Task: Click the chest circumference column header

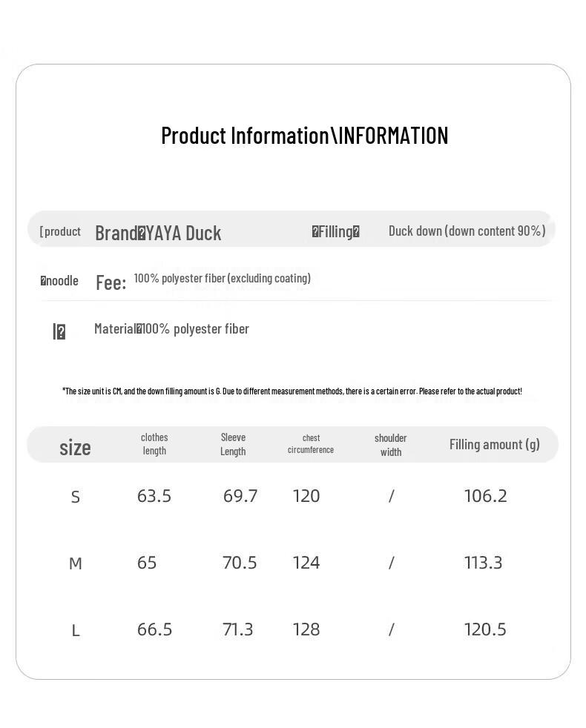Action: coord(310,444)
